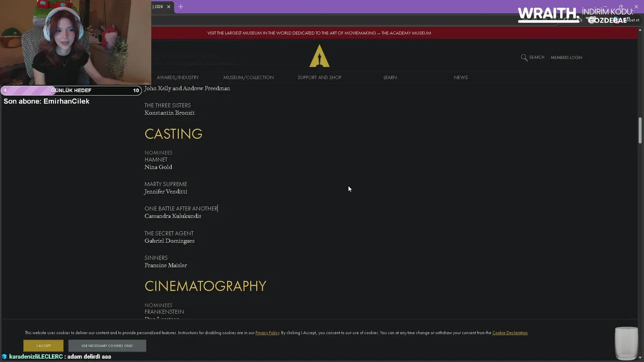Select the name Konstantin Bronzit
Screen dimensions: 644x362
pyautogui.click(x=170, y=113)
